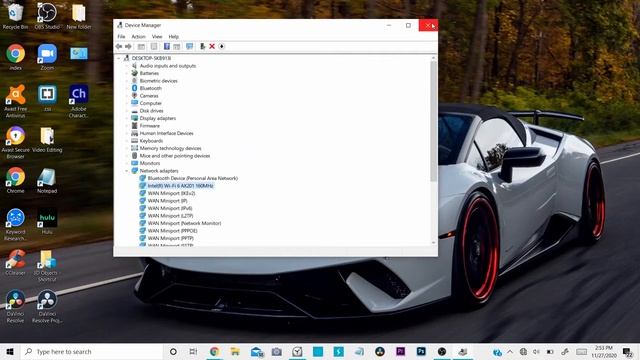The width and height of the screenshot is (640, 360).
Task: Select WAN Miniport (PPTP)
Action: 170,238
